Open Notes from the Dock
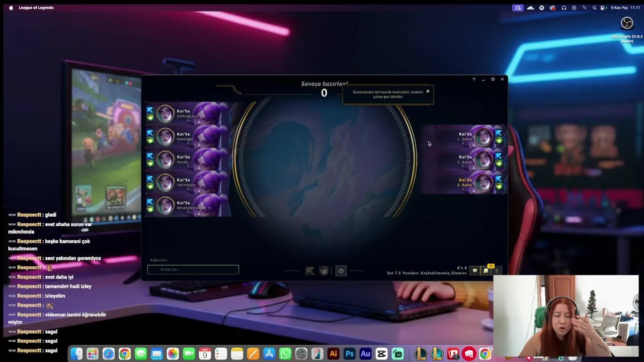The height and width of the screenshot is (362, 644). pyautogui.click(x=237, y=354)
